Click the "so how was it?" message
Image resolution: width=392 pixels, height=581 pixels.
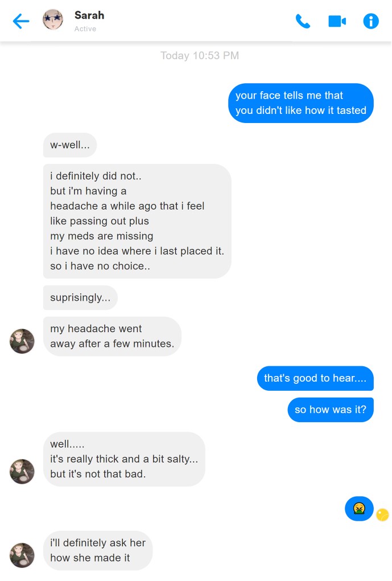(331, 410)
